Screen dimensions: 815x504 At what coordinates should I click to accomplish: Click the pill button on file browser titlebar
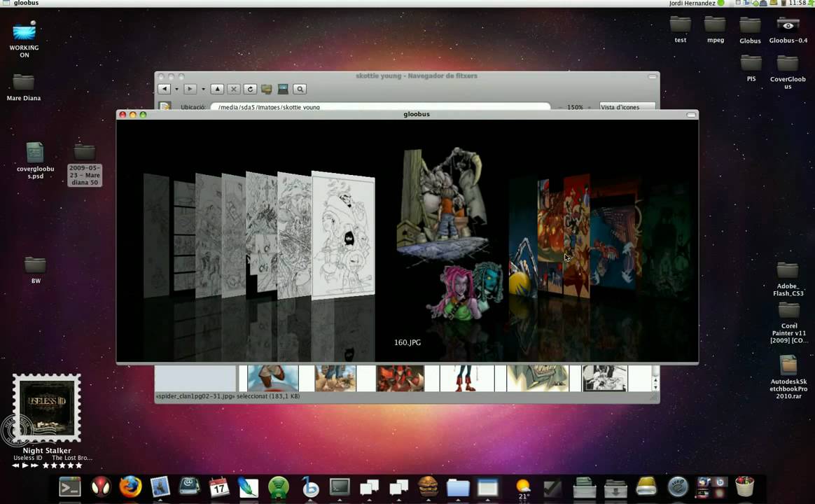pos(653,76)
